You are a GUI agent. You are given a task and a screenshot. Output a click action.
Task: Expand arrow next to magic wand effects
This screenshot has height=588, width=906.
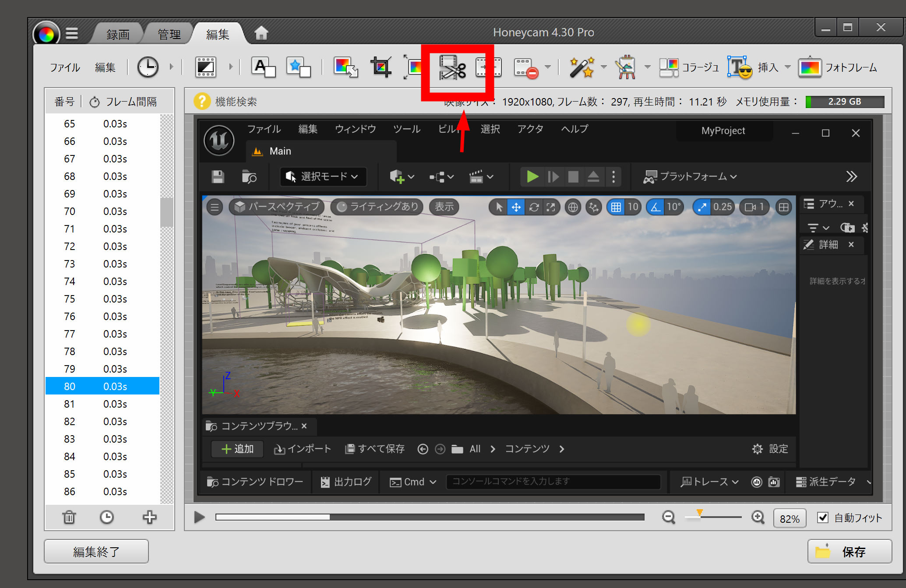604,67
